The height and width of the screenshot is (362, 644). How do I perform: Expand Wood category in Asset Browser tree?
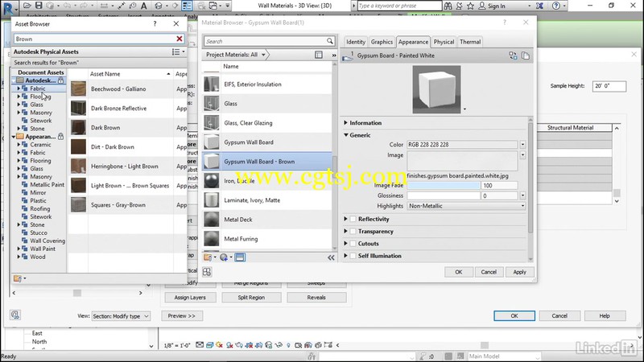click(x=19, y=257)
